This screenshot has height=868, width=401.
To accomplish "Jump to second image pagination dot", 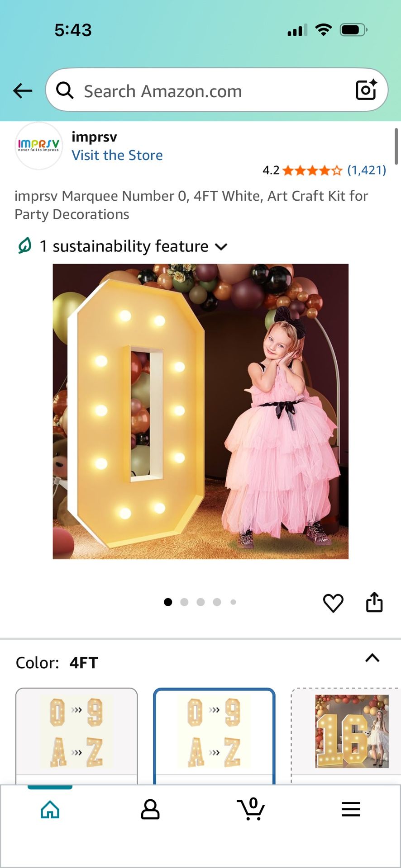I will (x=184, y=602).
